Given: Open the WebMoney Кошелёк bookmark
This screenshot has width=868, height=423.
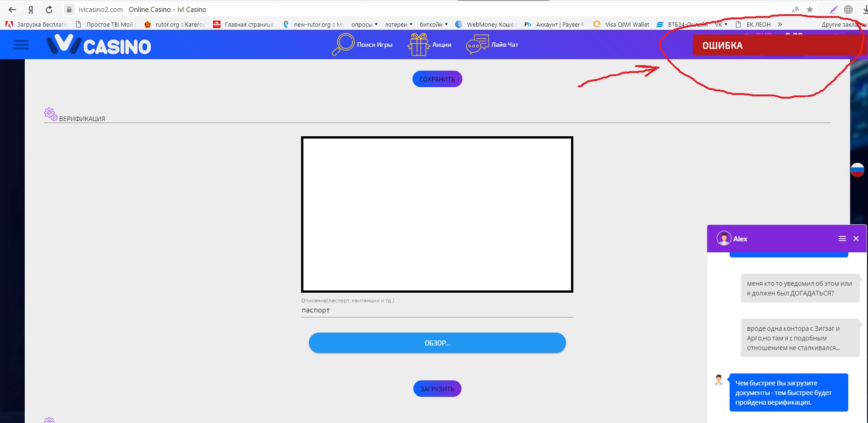Looking at the screenshot, I should click(x=486, y=24).
